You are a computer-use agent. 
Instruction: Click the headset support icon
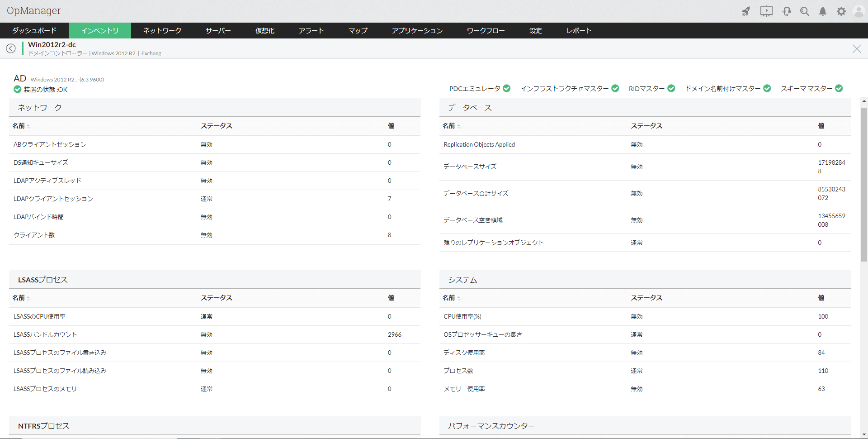(787, 11)
